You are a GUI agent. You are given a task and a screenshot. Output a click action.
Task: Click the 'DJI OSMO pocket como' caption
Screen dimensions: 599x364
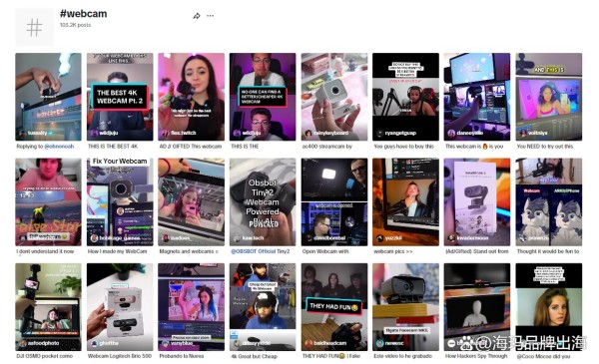[x=45, y=356]
